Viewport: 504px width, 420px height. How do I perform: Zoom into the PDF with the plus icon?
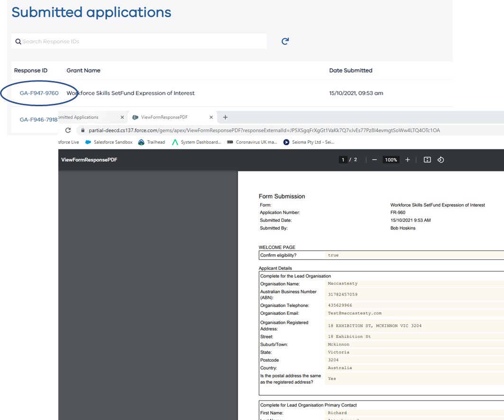(407, 160)
